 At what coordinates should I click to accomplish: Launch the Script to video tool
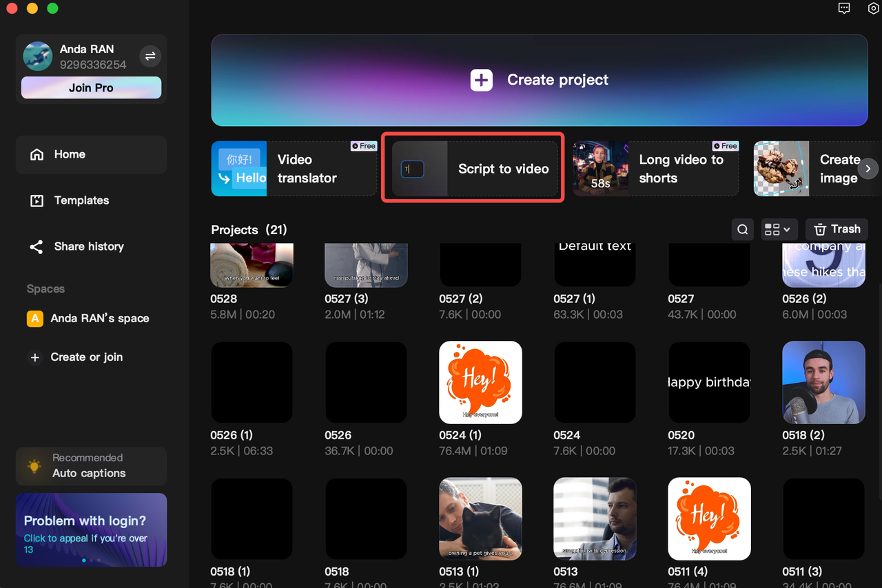point(472,167)
